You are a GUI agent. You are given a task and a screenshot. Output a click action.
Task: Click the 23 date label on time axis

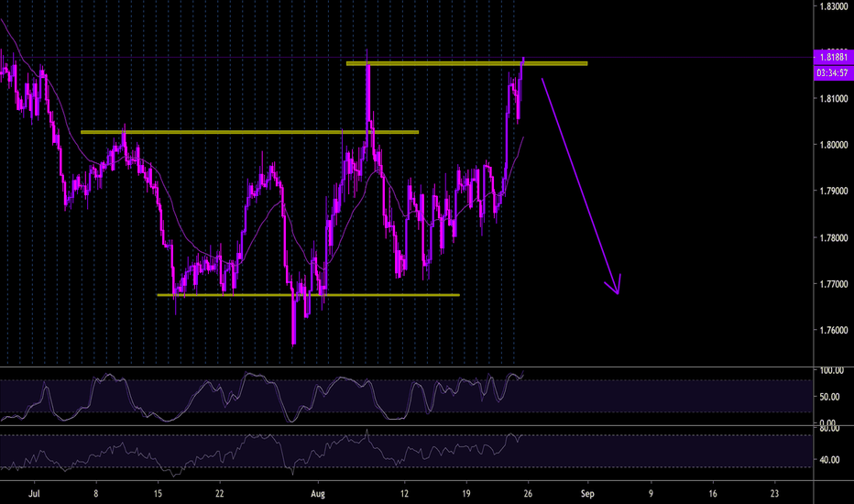(774, 494)
